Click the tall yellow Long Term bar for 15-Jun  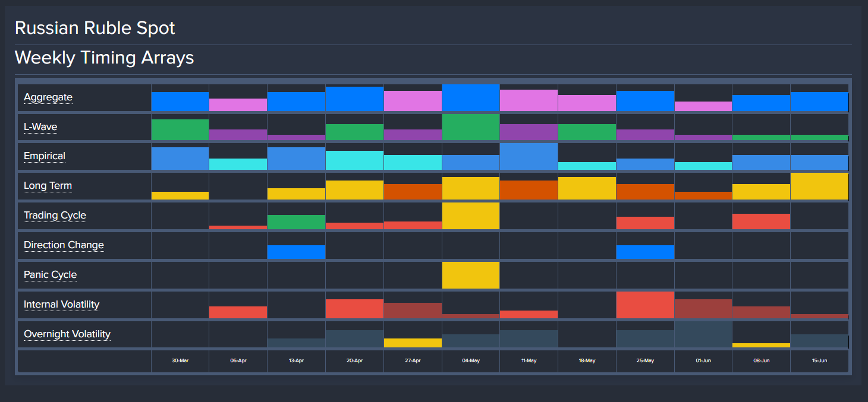(819, 186)
